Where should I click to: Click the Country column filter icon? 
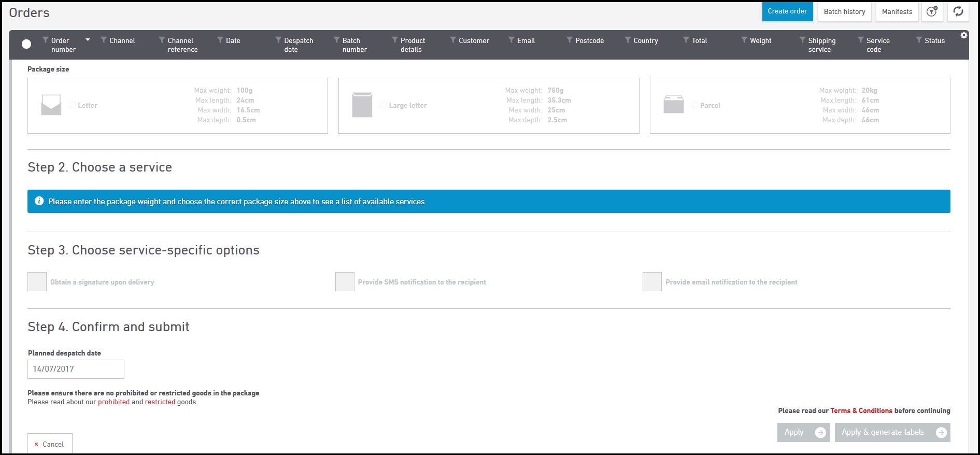tap(628, 40)
